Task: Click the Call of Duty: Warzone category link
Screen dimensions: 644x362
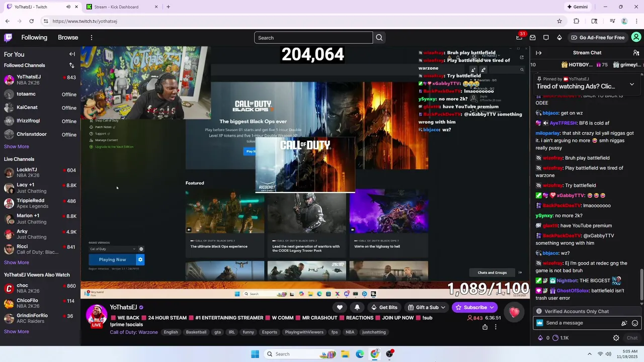Action: 134,332
